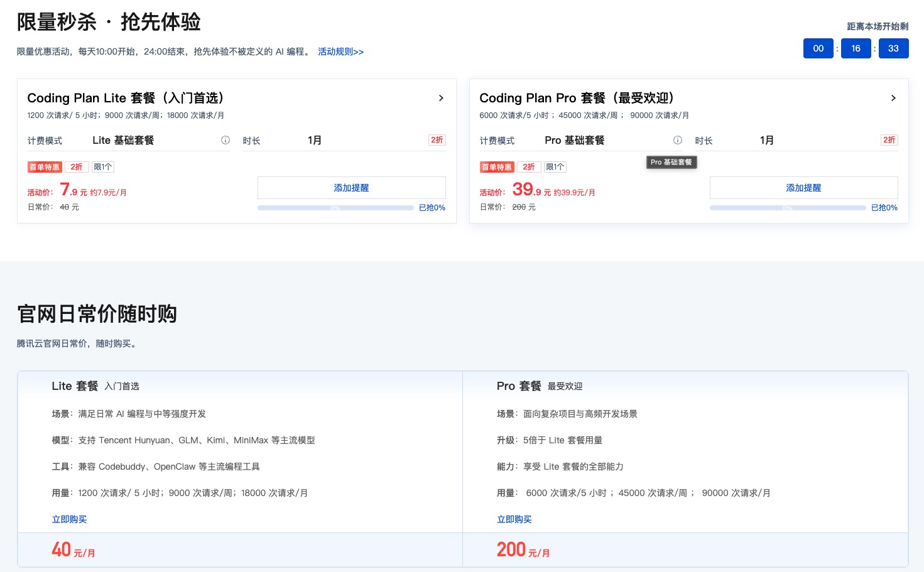Click the 添加提醒 button on the Pro plan

coord(803,187)
